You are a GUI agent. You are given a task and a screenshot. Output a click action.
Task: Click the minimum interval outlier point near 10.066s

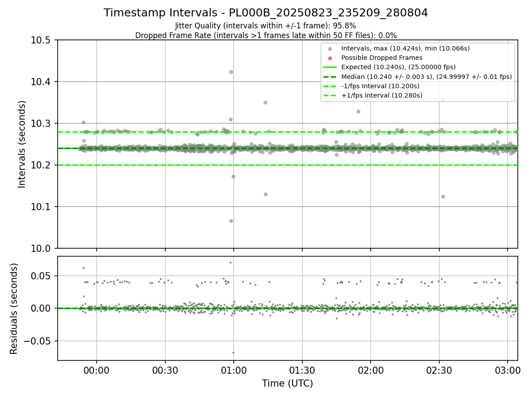tap(231, 221)
